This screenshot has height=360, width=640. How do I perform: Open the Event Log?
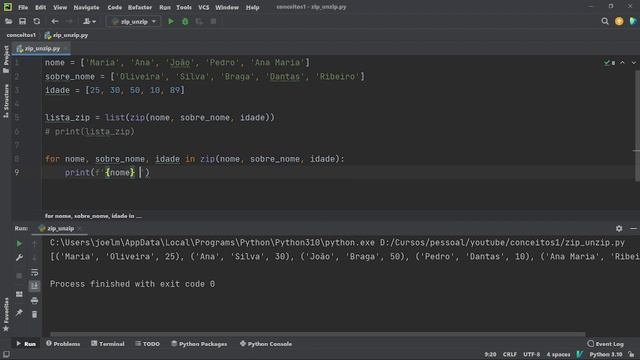pos(605,344)
